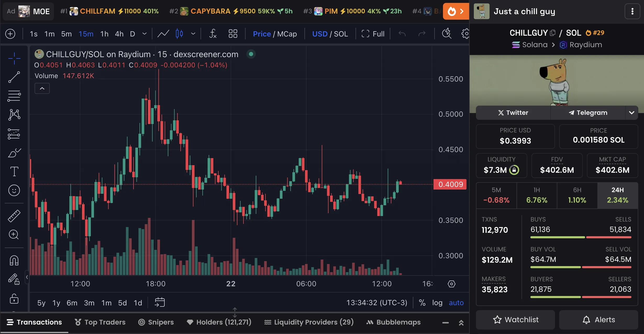Open the emoji icons tool
The image size is (644, 334).
click(14, 190)
